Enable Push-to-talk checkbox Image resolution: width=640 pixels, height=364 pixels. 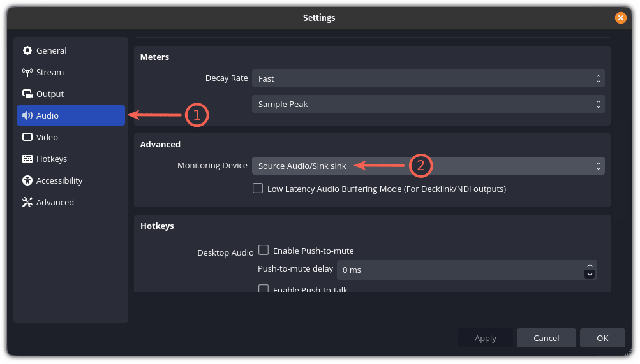click(x=264, y=289)
